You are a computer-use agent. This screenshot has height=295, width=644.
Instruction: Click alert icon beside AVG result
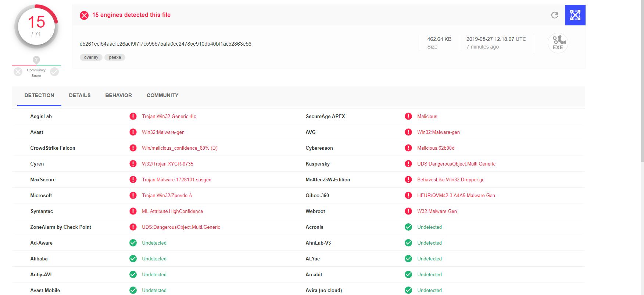(x=408, y=132)
